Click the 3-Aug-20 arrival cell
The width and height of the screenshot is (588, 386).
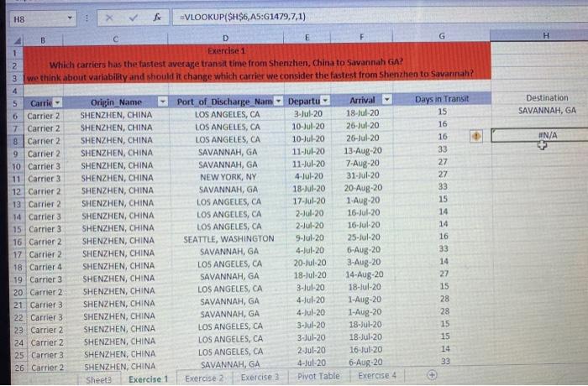pyautogui.click(x=364, y=262)
